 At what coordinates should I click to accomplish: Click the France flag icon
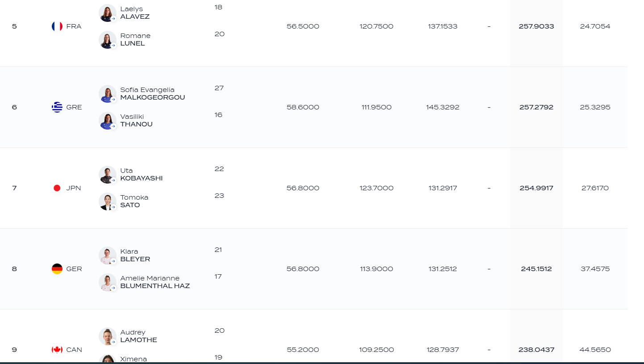(x=57, y=26)
